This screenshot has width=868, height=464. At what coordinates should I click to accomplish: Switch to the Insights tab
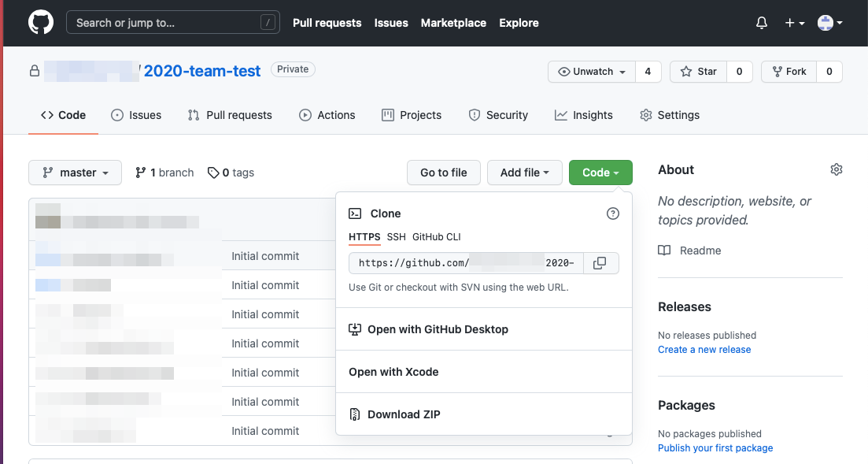click(583, 115)
